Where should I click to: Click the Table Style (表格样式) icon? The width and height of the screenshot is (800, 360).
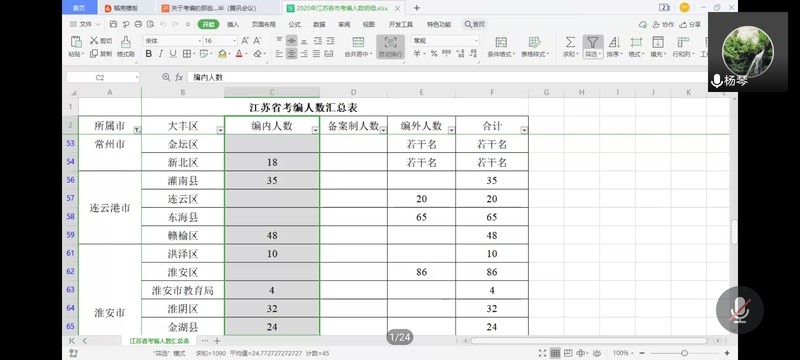pos(534,42)
